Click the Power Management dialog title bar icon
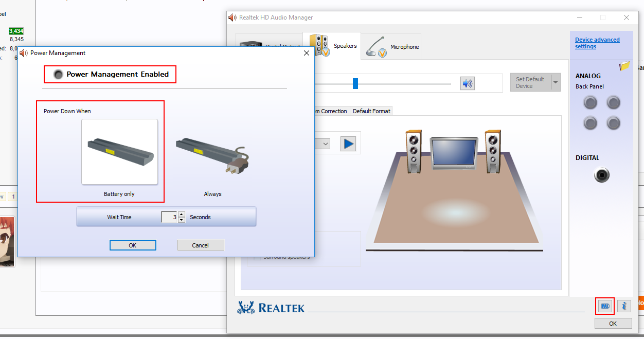This screenshot has width=644, height=339. pyautogui.click(x=24, y=53)
